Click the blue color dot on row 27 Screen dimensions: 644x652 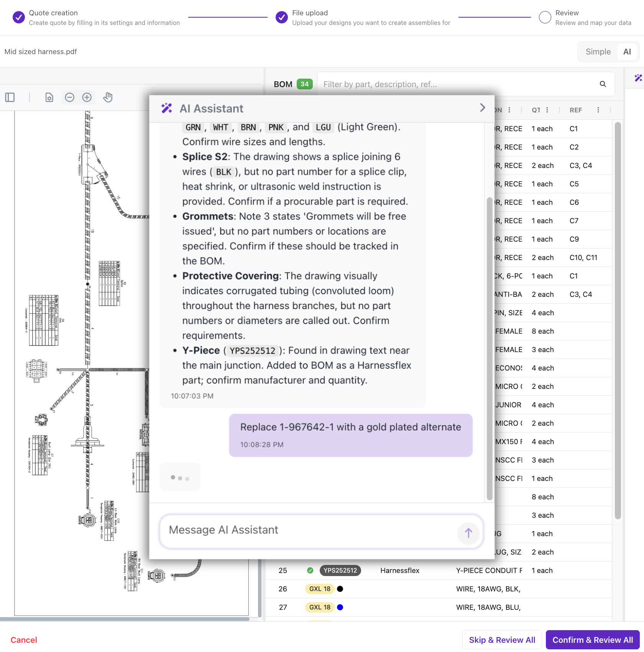click(x=340, y=607)
